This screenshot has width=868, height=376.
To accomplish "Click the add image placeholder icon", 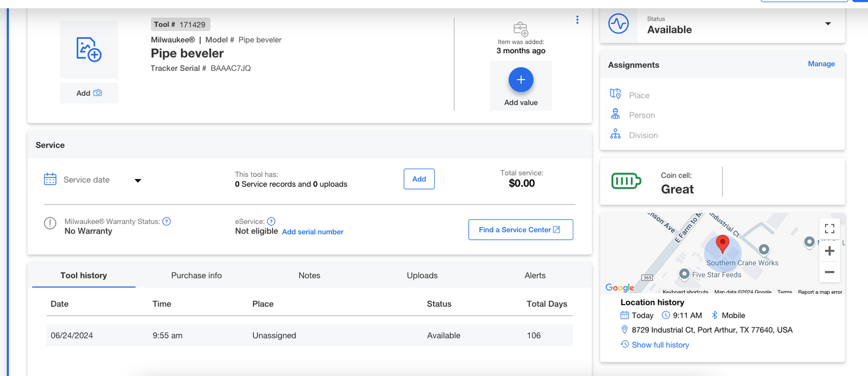I will (x=89, y=49).
